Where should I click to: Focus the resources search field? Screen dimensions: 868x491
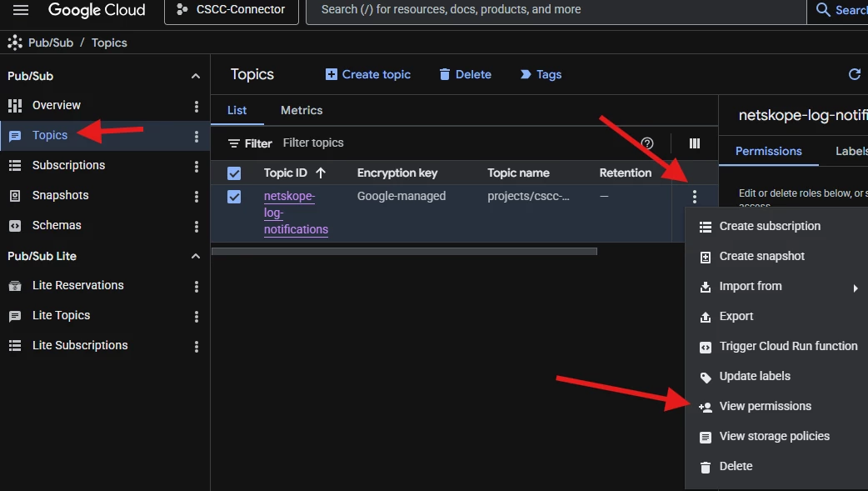[556, 10]
